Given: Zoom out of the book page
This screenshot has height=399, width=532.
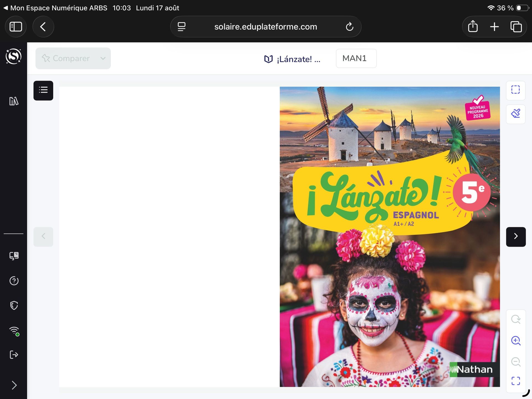Looking at the screenshot, I should (516, 362).
